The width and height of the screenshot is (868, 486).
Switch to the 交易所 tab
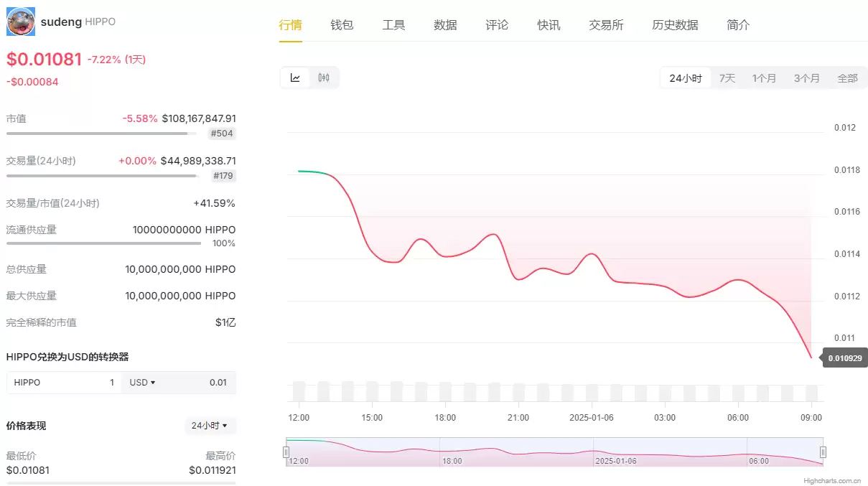pos(605,24)
